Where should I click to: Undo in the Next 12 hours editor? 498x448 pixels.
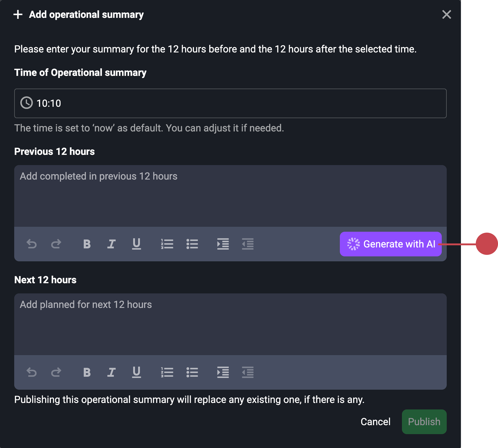(32, 372)
